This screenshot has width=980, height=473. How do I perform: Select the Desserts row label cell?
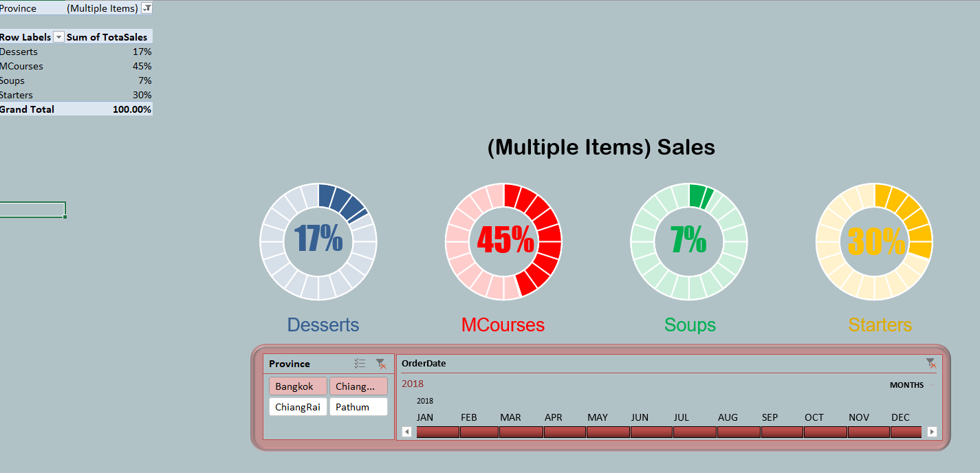tap(32, 52)
